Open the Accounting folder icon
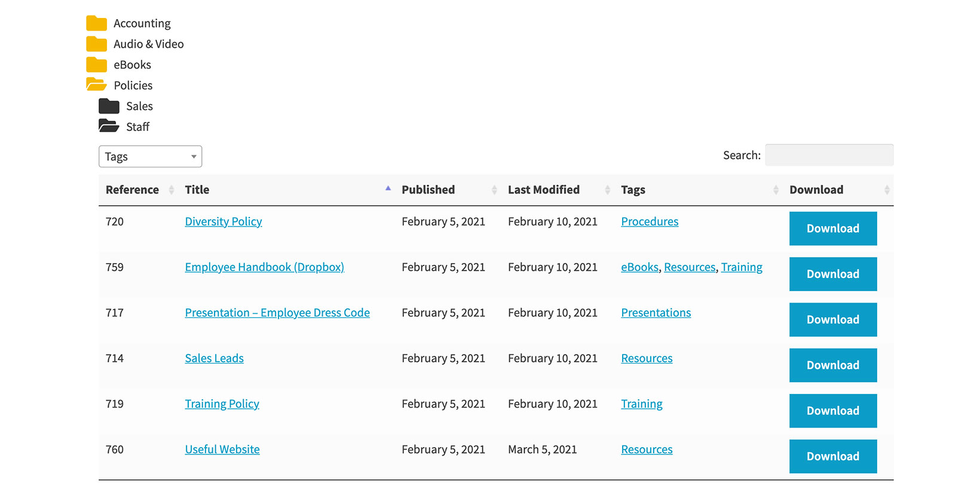This screenshot has height=501, width=980. pos(96,23)
